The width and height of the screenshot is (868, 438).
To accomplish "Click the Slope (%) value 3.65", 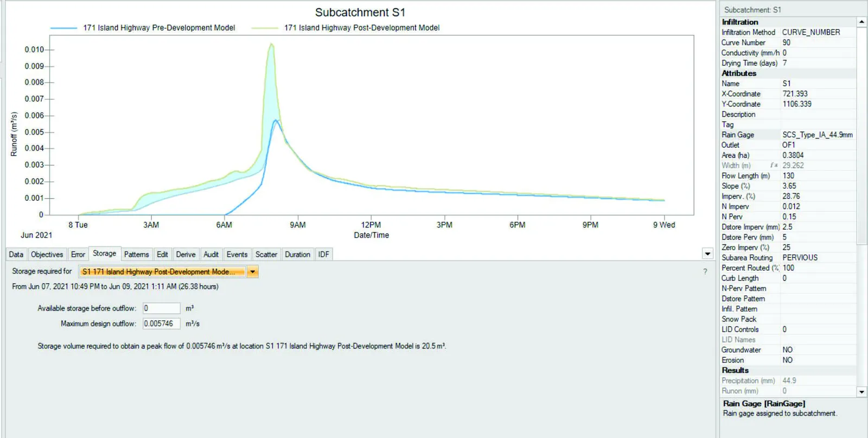I will [x=789, y=186].
